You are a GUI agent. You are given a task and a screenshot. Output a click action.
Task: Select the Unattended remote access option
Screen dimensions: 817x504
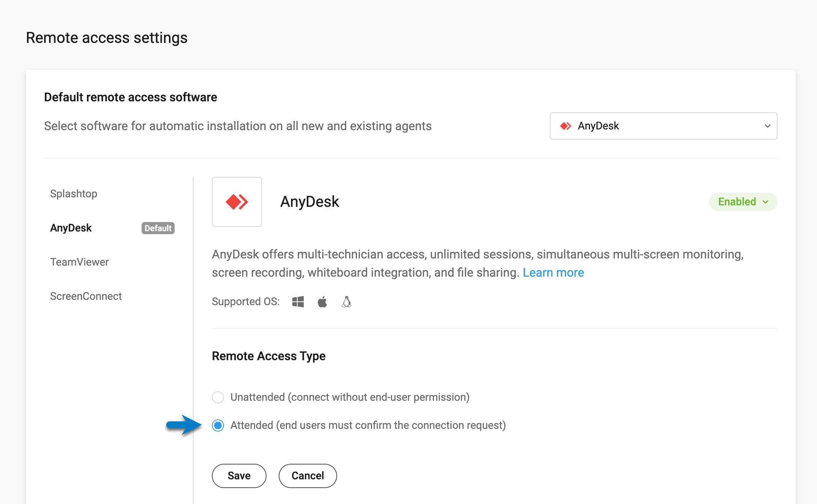coord(218,397)
